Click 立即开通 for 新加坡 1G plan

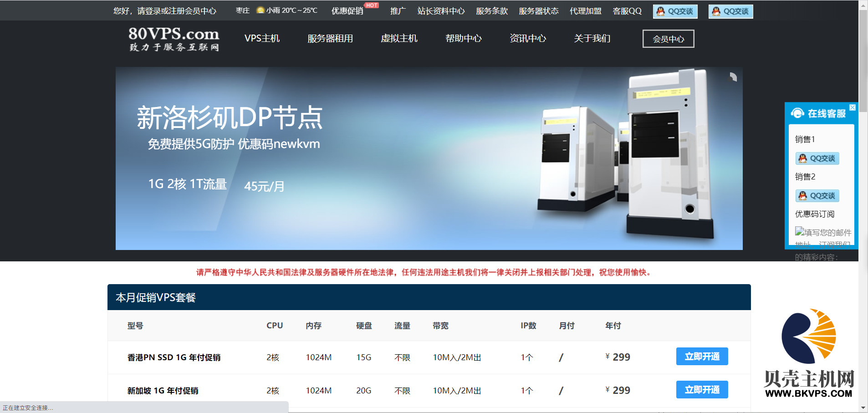(x=702, y=390)
